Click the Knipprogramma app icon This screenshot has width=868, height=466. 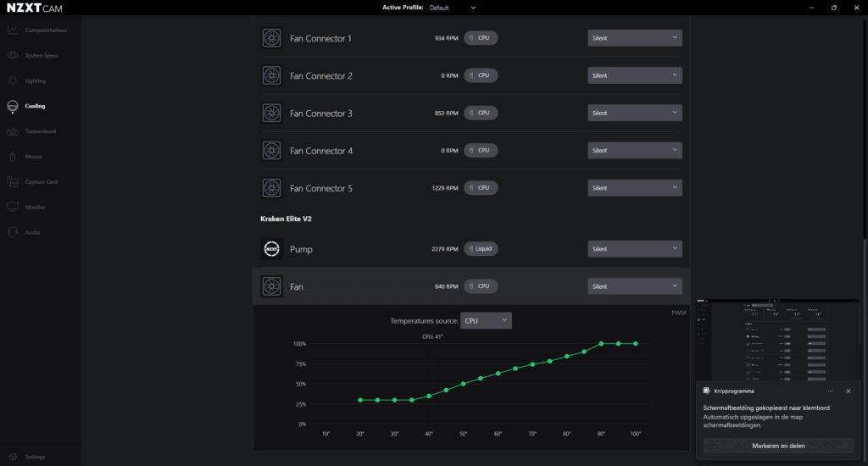706,391
